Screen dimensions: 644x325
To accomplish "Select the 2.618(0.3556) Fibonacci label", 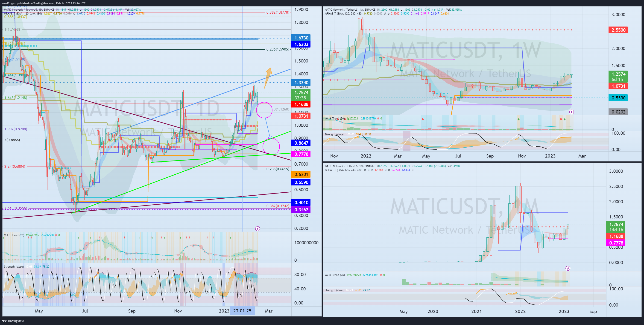I will click(x=16, y=208).
